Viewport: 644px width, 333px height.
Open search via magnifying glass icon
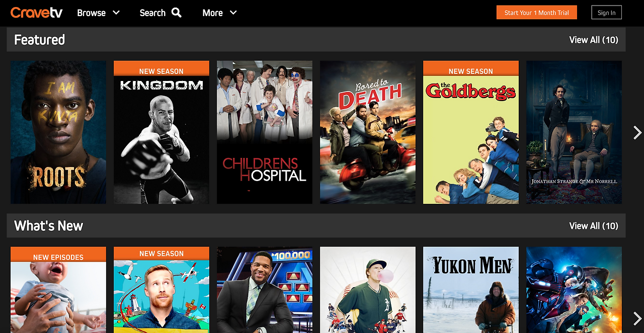pyautogui.click(x=177, y=13)
